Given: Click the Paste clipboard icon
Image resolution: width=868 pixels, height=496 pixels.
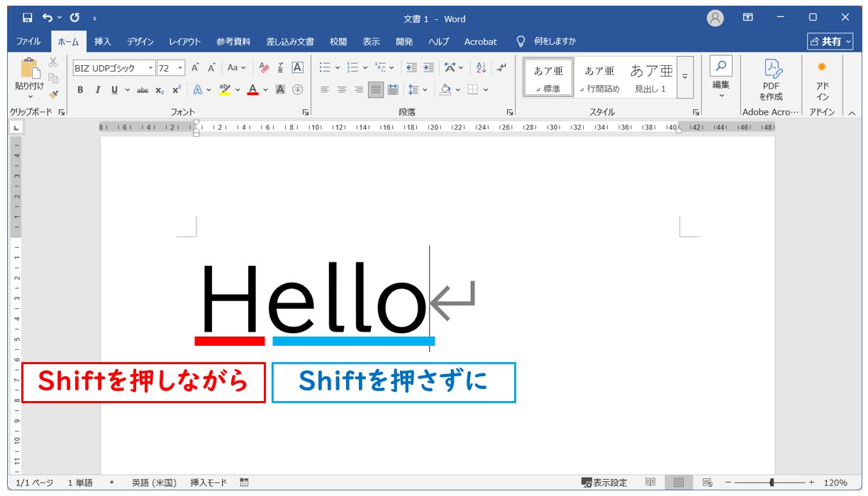Looking at the screenshot, I should coord(30,69).
